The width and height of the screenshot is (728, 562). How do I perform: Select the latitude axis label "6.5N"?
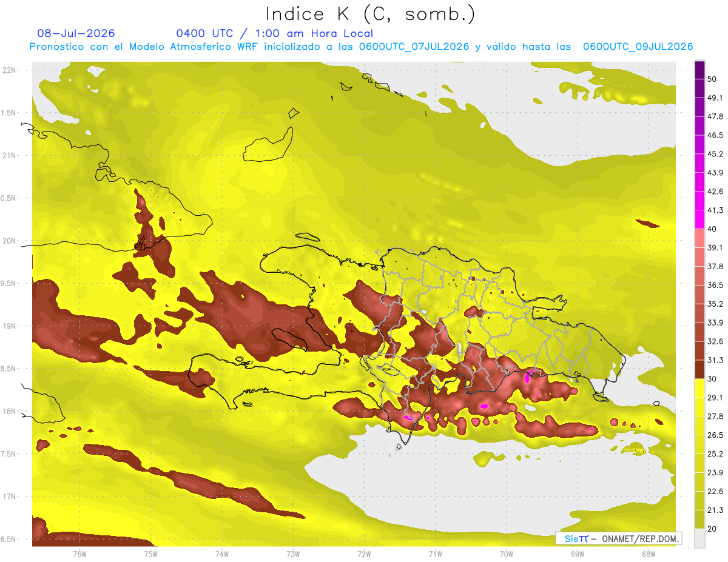pyautogui.click(x=9, y=539)
